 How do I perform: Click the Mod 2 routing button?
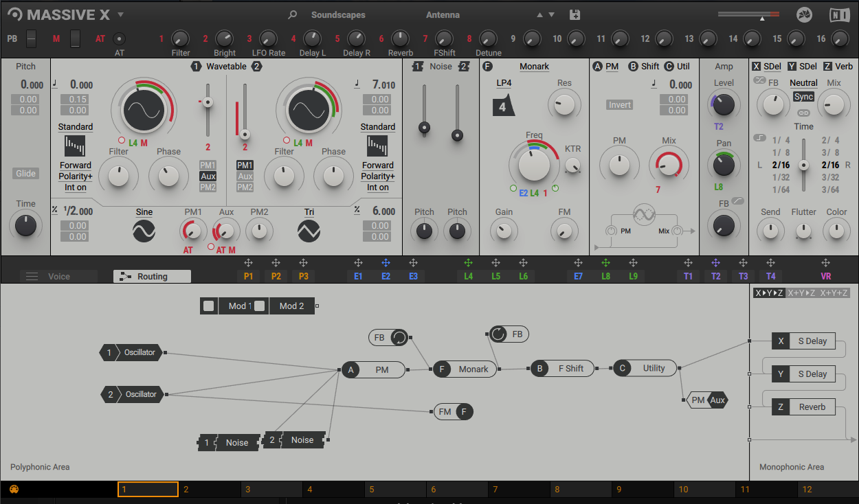291,306
